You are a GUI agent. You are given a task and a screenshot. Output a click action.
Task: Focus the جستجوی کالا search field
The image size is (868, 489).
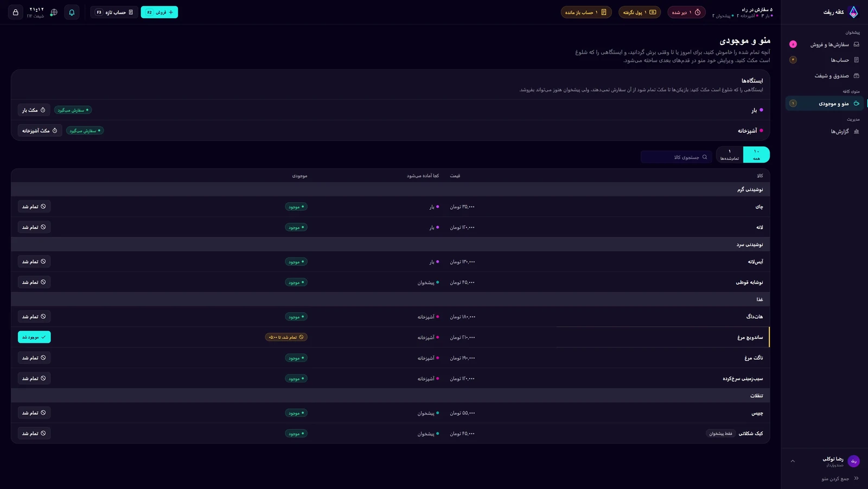[x=676, y=157]
